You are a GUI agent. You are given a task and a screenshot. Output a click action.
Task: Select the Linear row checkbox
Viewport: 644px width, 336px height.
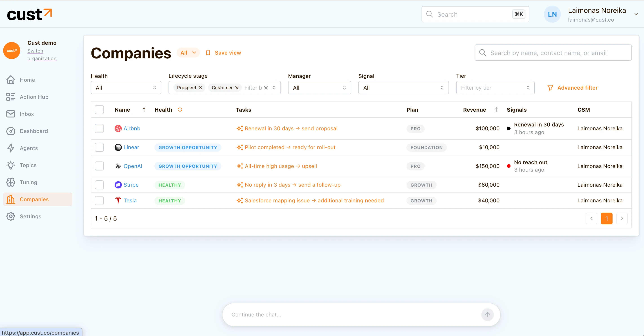pyautogui.click(x=99, y=147)
